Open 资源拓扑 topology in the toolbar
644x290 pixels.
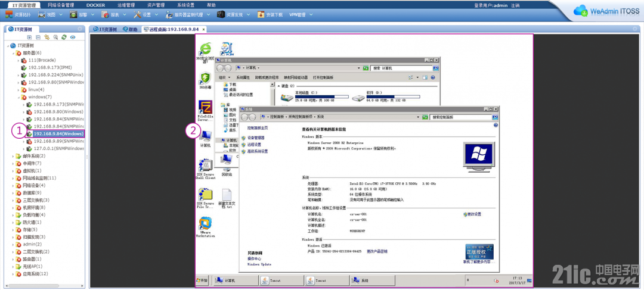[19, 14]
